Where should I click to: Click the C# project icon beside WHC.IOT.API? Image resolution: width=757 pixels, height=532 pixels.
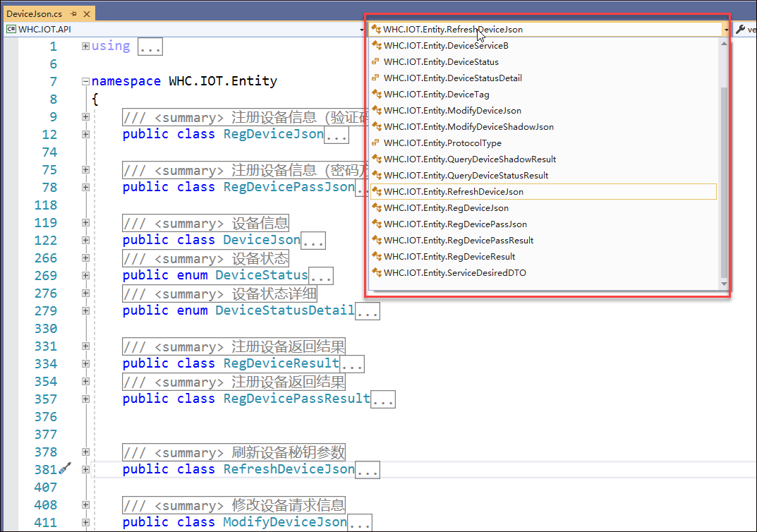coord(11,30)
